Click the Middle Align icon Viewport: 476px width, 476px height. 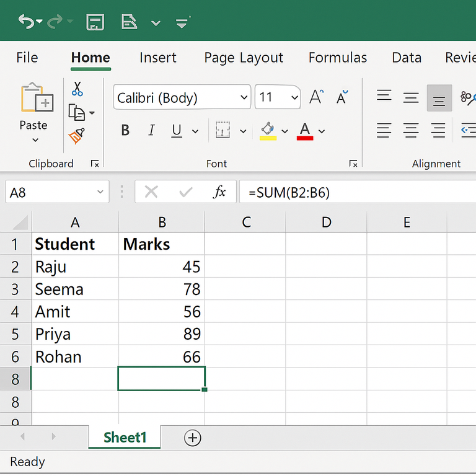[x=411, y=98]
